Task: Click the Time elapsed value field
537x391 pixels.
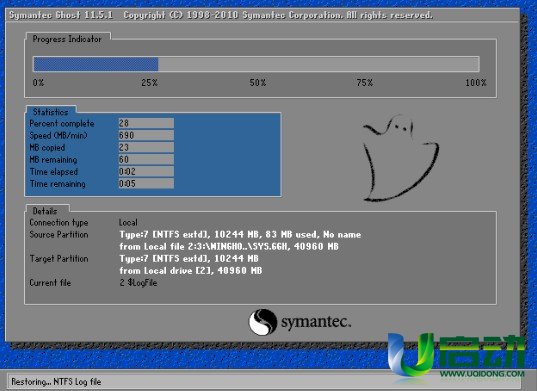Action: tap(146, 171)
